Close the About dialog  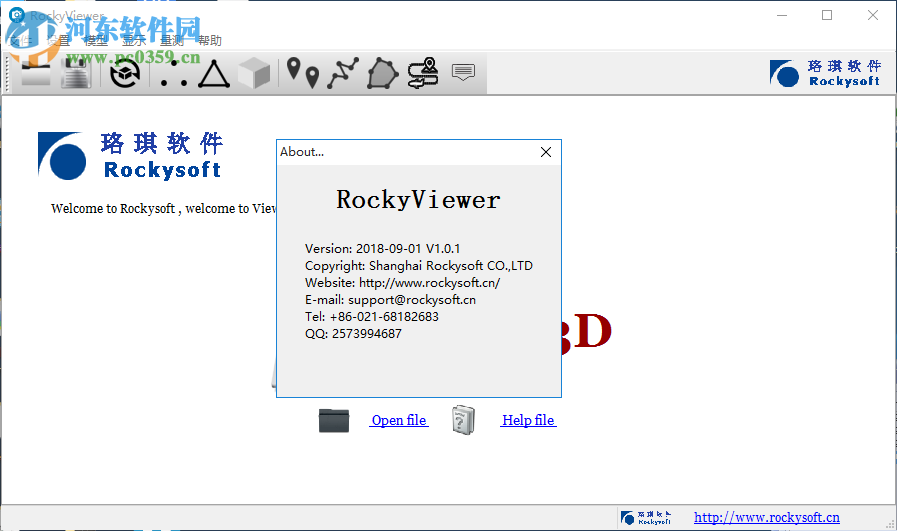point(546,152)
